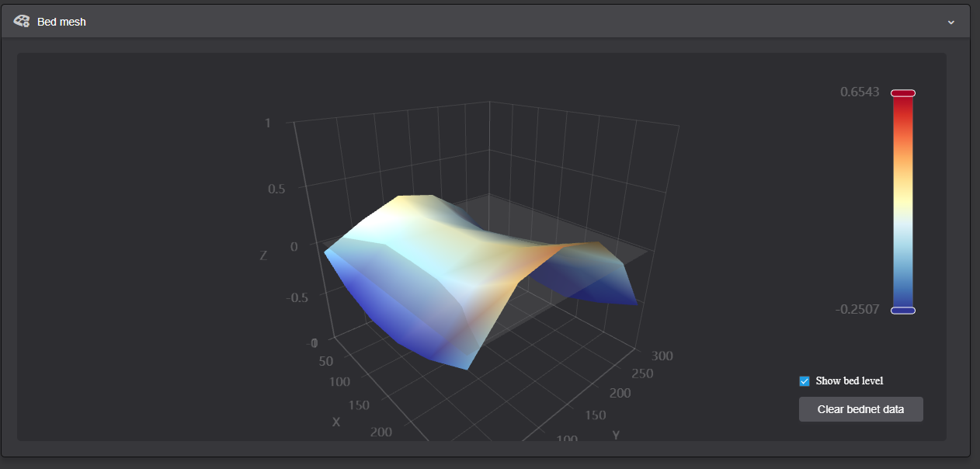This screenshot has height=469, width=980.
Task: Click the 150 tick on the X axis
Action: click(x=358, y=405)
